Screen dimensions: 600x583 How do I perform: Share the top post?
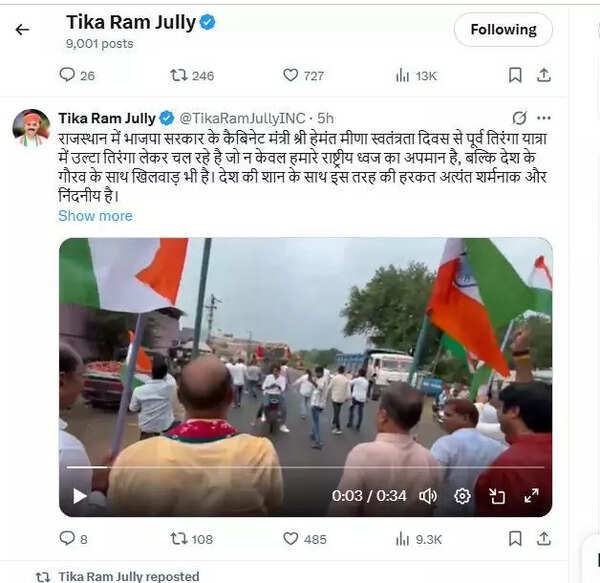click(x=543, y=75)
